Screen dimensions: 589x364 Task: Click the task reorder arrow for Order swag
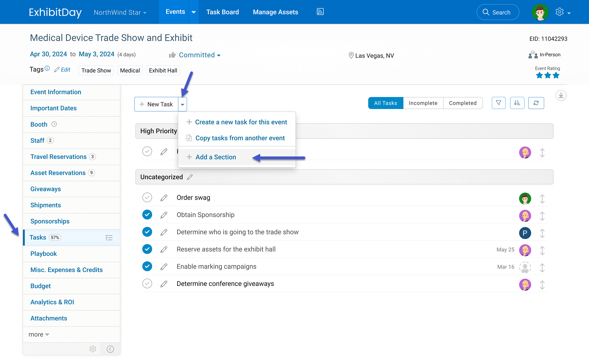point(543,197)
